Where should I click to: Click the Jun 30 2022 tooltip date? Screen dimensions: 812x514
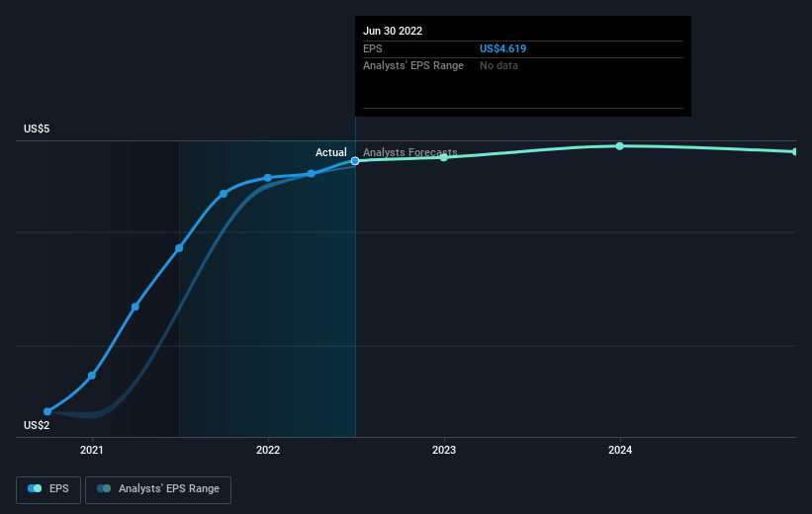(393, 31)
